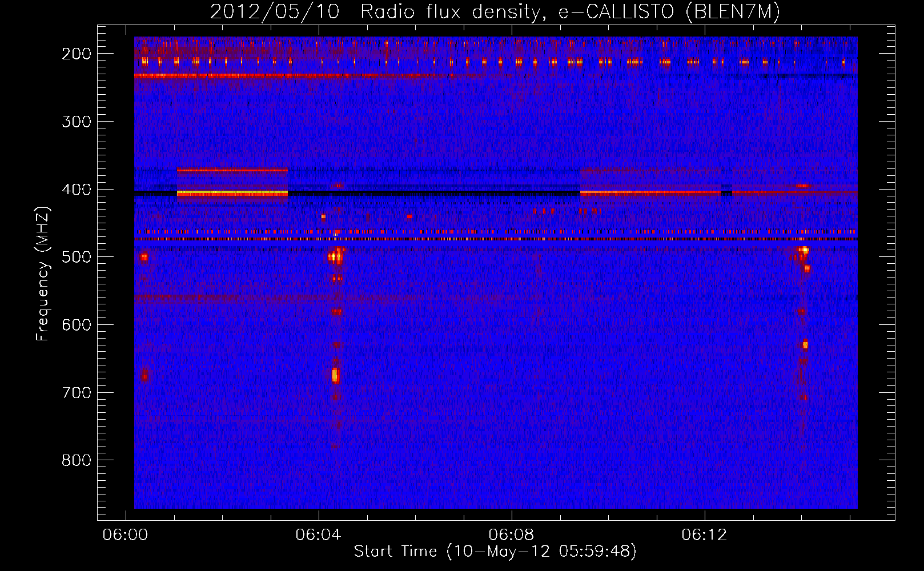
Task: Click the 400 frequency tick label
Action: click(x=76, y=190)
